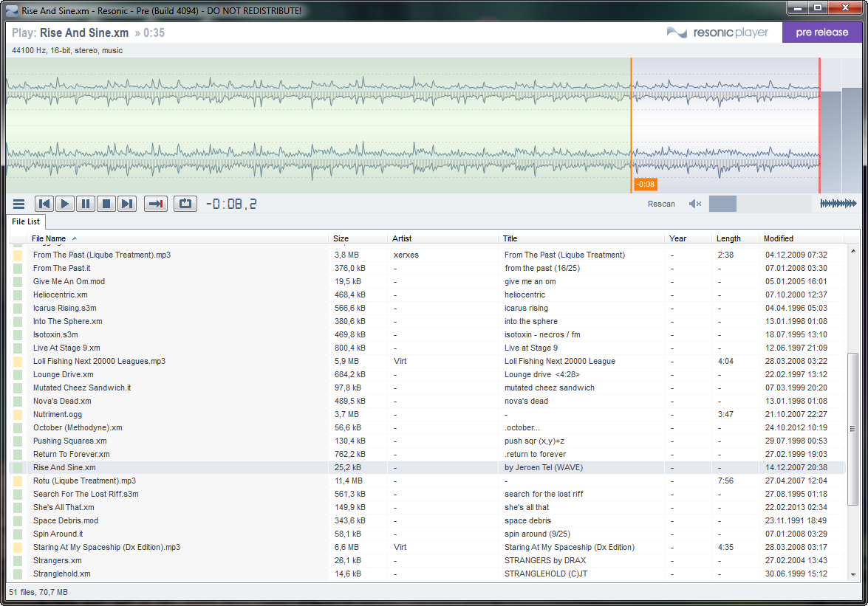Screen dimensions: 868x606
Task: Sort the files by Modified column
Action: pyautogui.click(x=779, y=238)
